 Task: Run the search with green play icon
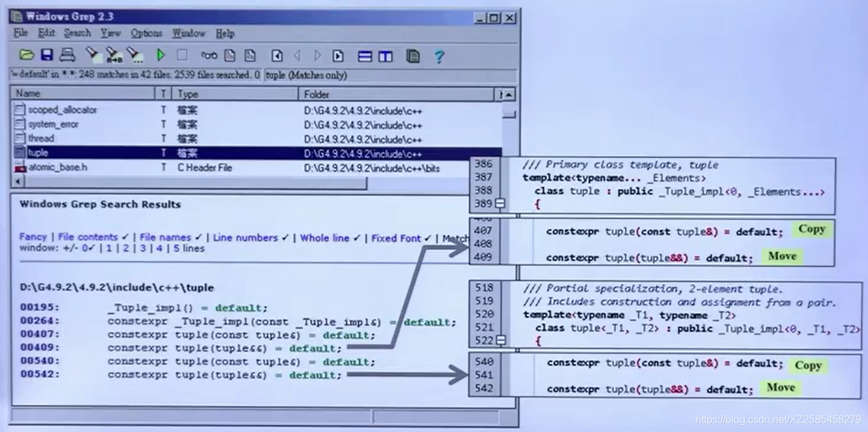pyautogui.click(x=161, y=56)
